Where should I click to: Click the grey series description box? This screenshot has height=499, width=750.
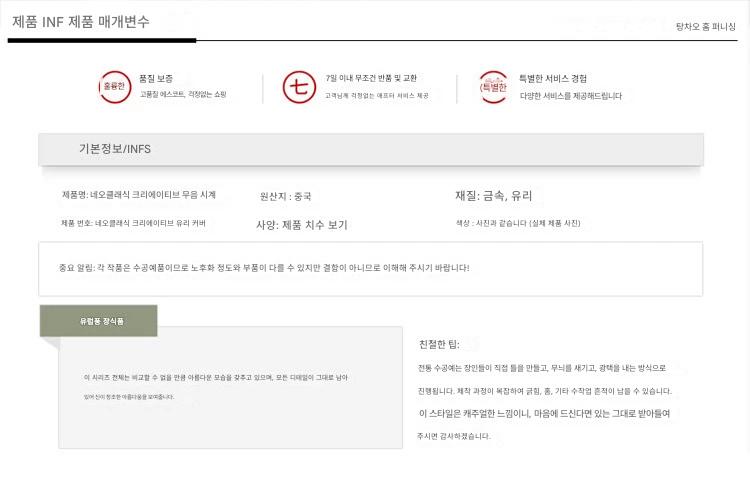click(x=230, y=387)
